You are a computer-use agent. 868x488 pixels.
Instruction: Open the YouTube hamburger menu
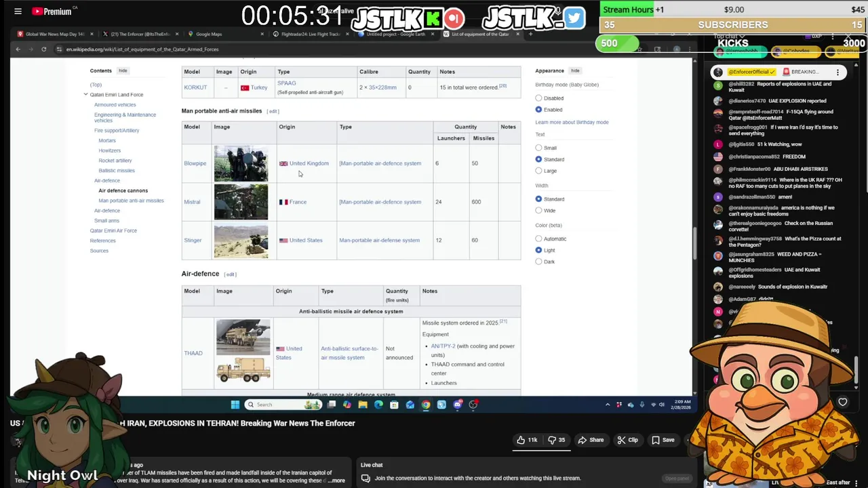click(18, 12)
